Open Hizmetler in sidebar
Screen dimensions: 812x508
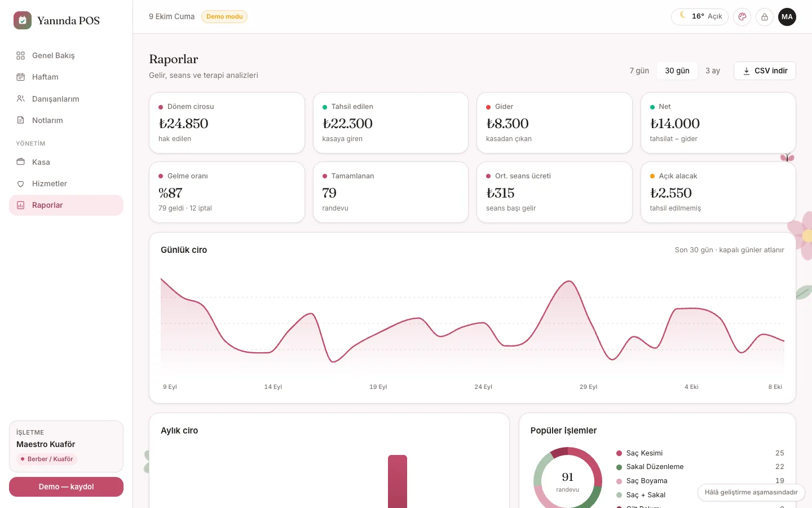point(66,183)
